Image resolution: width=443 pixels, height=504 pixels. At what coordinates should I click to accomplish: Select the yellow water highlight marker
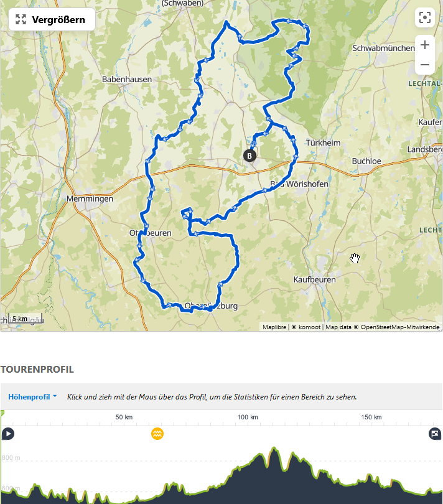click(x=157, y=434)
